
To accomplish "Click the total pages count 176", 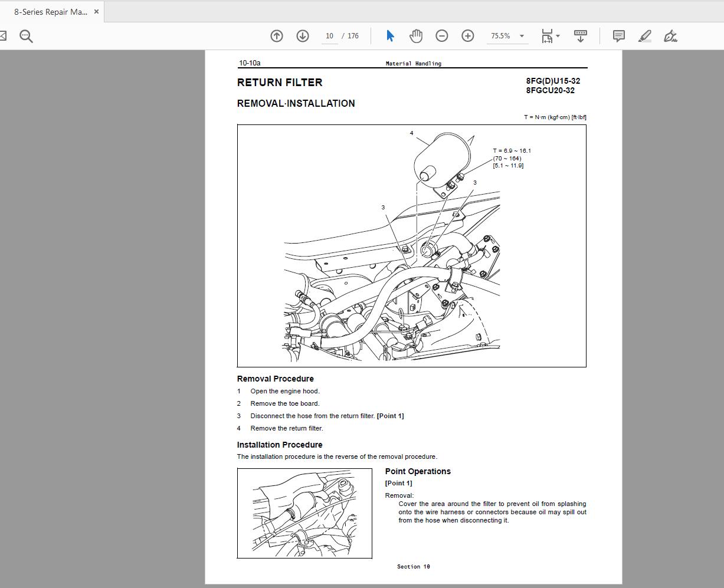I will click(353, 36).
